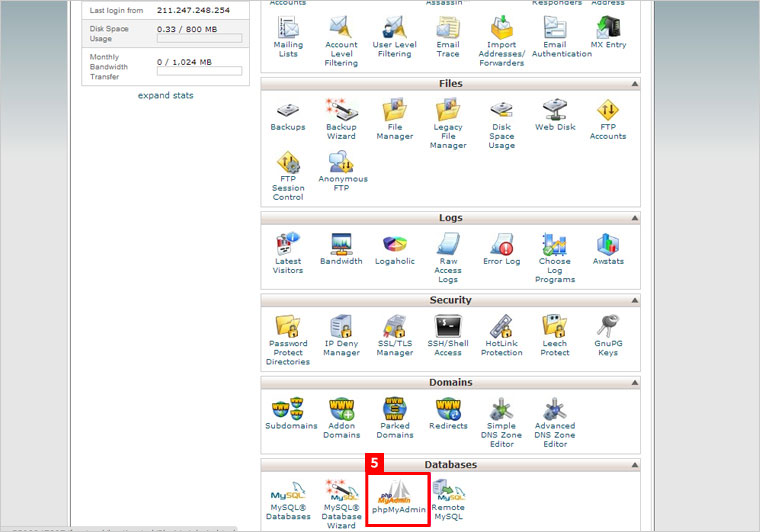Collapse the Files section
Image resolution: width=760 pixels, height=532 pixels.
click(634, 85)
